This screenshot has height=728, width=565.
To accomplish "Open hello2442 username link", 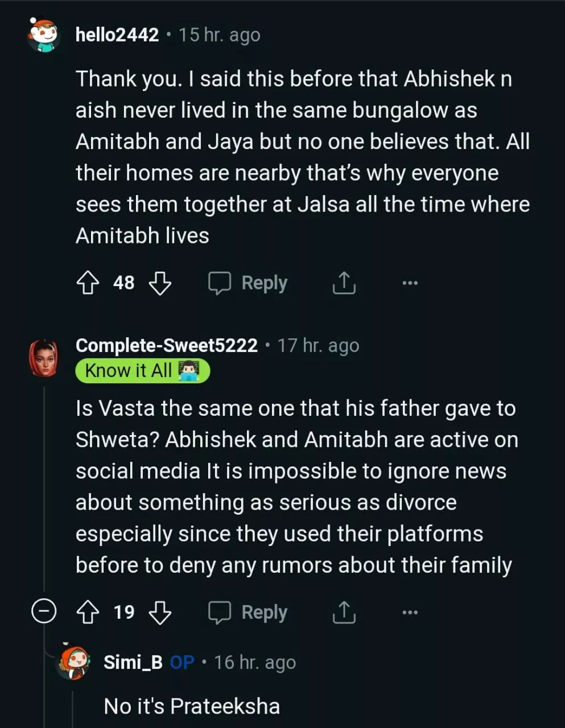I will click(117, 35).
